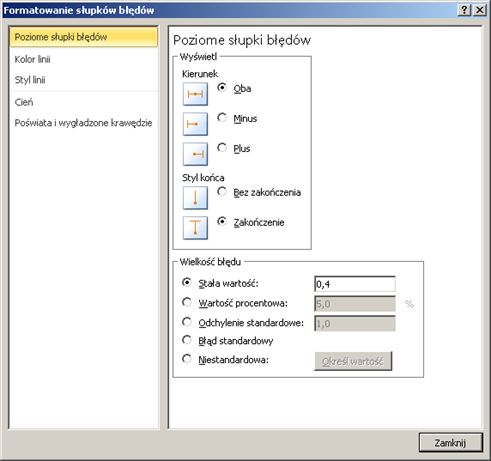Click the Określ wartość button

tap(353, 361)
